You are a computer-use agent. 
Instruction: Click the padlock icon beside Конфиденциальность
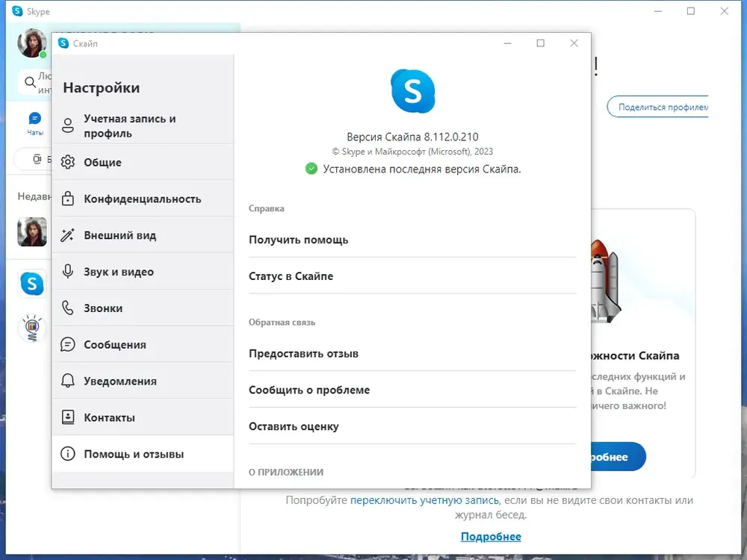(x=68, y=199)
